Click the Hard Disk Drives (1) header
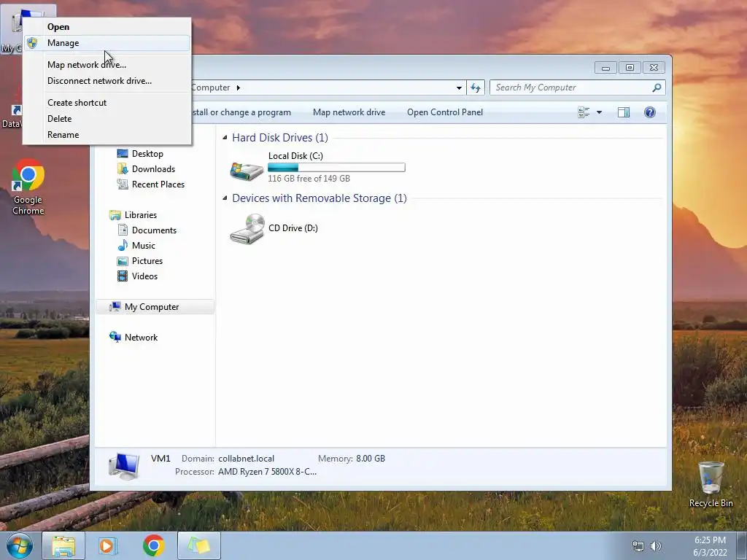Screen dimensions: 747x560 coord(280,138)
